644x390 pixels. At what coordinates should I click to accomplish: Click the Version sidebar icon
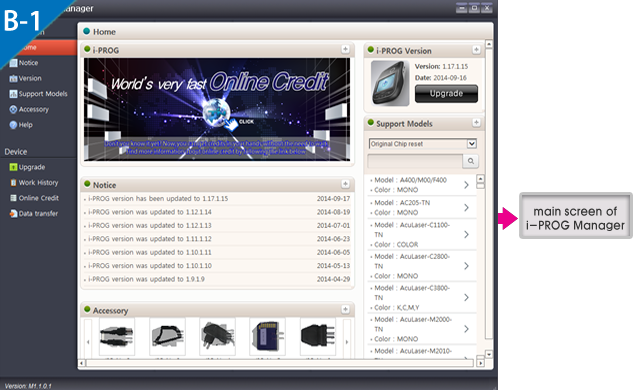[13, 78]
